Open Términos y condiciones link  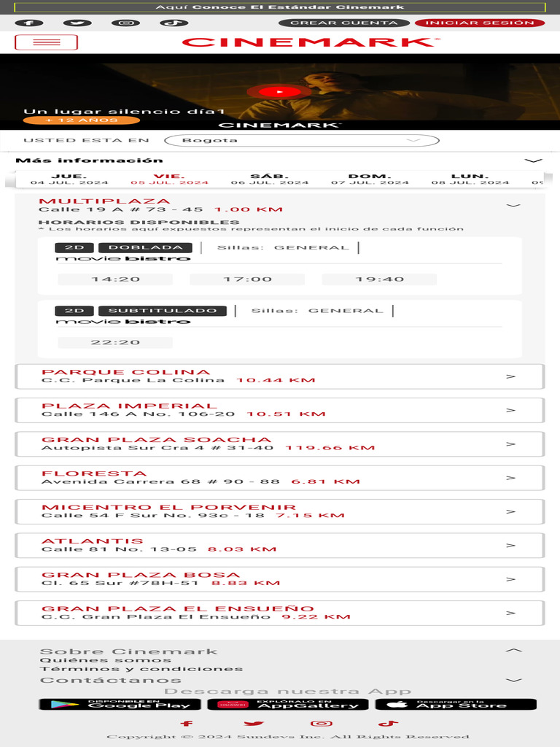tap(141, 669)
